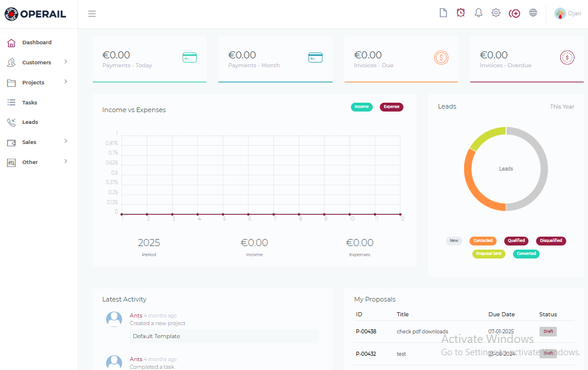Click the red alarm clock reminders icon

[461, 13]
